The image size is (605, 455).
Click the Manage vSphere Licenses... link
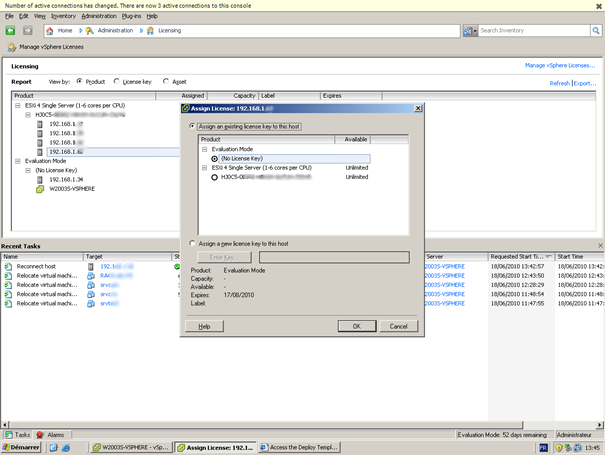pyautogui.click(x=560, y=66)
